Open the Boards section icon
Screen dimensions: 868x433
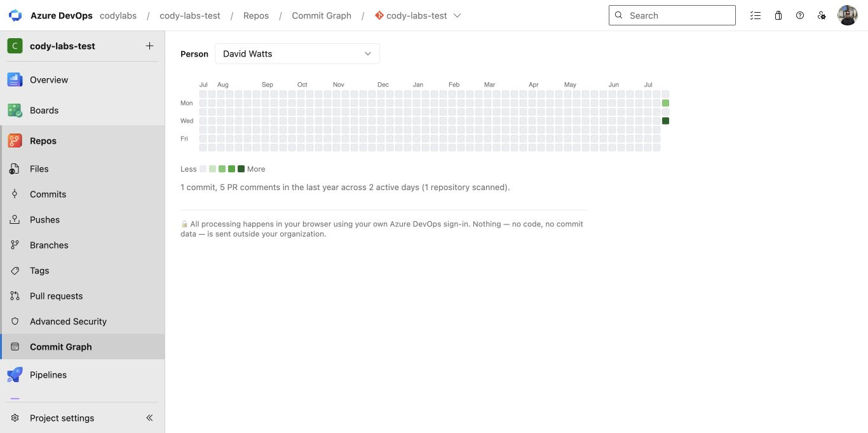click(15, 110)
